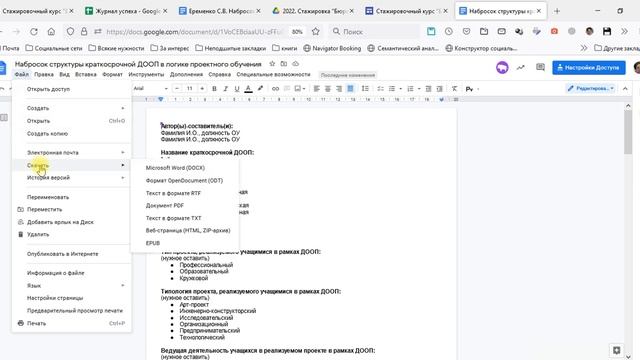The width and height of the screenshot is (640, 360).
Task: Click the insert link icon
Action: (x=276, y=89)
